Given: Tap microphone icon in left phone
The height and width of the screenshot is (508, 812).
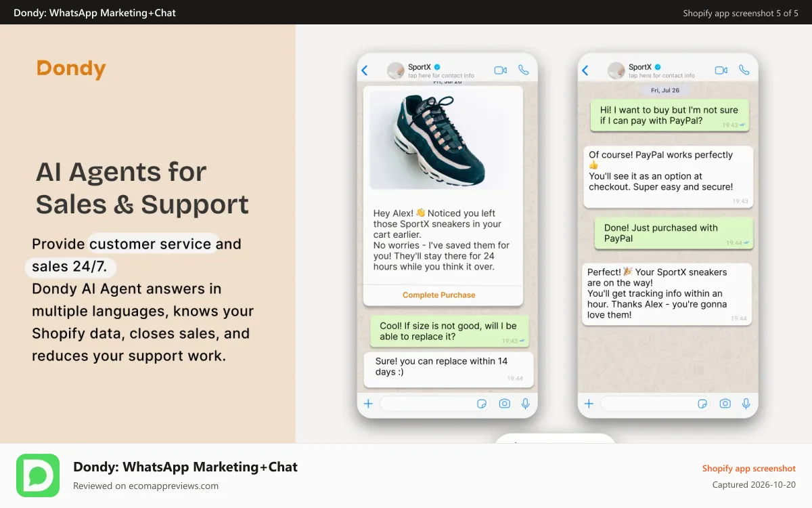Looking at the screenshot, I should tap(526, 404).
